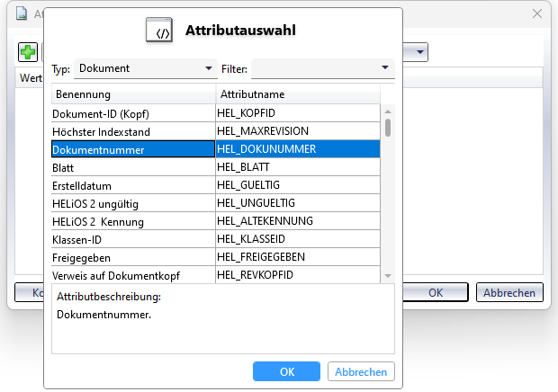Click Abbrechen in the background window

point(509,292)
